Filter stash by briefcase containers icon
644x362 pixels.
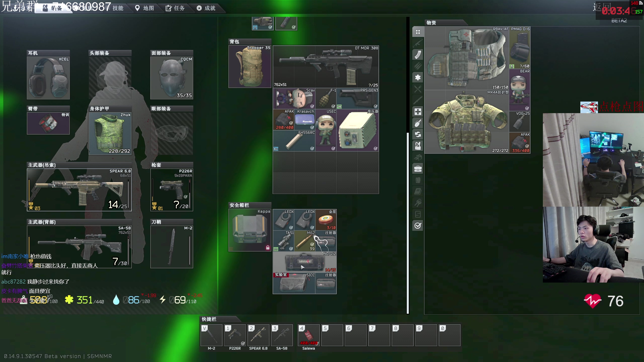pyautogui.click(x=418, y=168)
